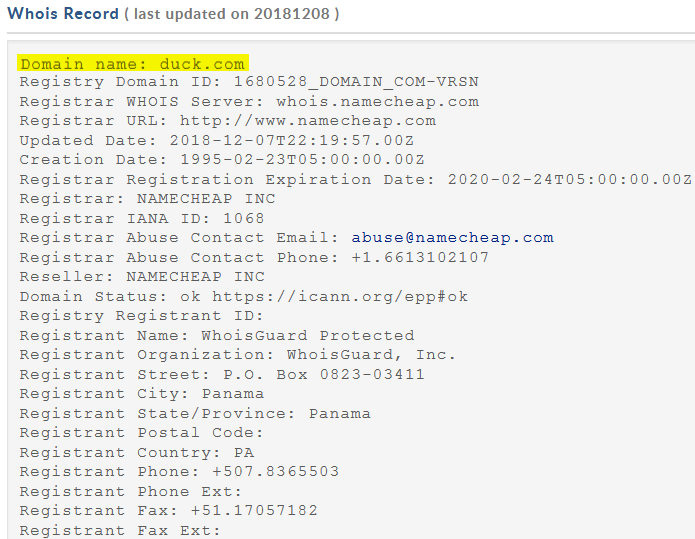Click the Whois Record heading
The image size is (695, 539).
pyautogui.click(x=63, y=14)
